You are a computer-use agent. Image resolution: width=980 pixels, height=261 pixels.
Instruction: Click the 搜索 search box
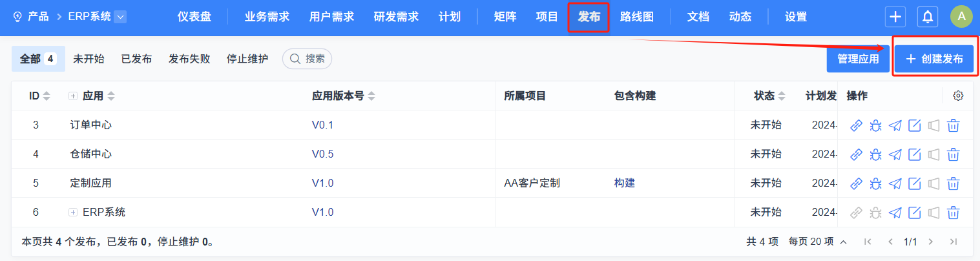(308, 59)
